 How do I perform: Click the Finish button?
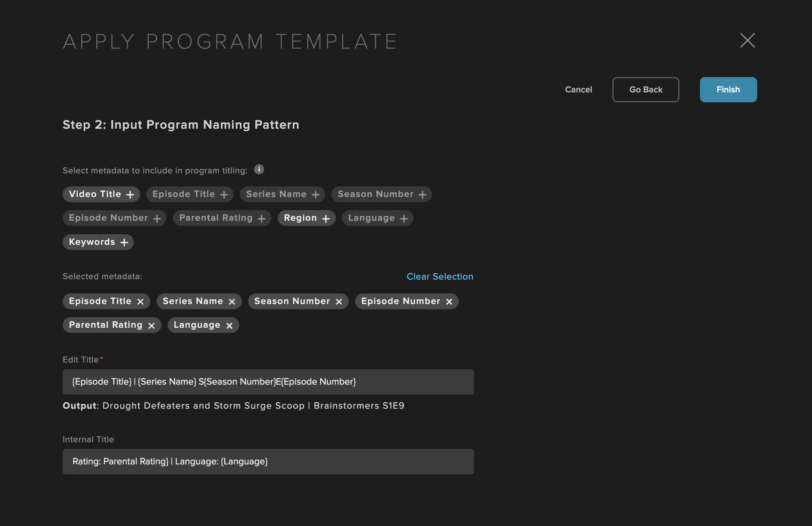point(728,90)
